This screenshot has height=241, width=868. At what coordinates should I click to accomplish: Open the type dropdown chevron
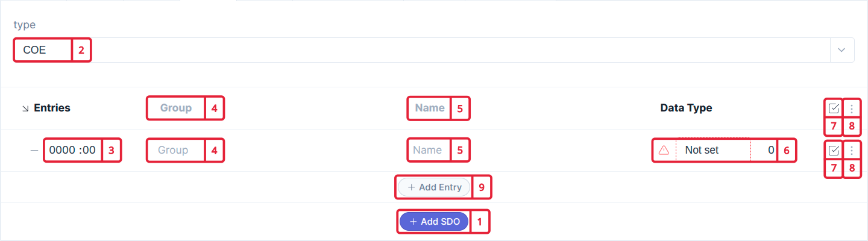click(841, 50)
